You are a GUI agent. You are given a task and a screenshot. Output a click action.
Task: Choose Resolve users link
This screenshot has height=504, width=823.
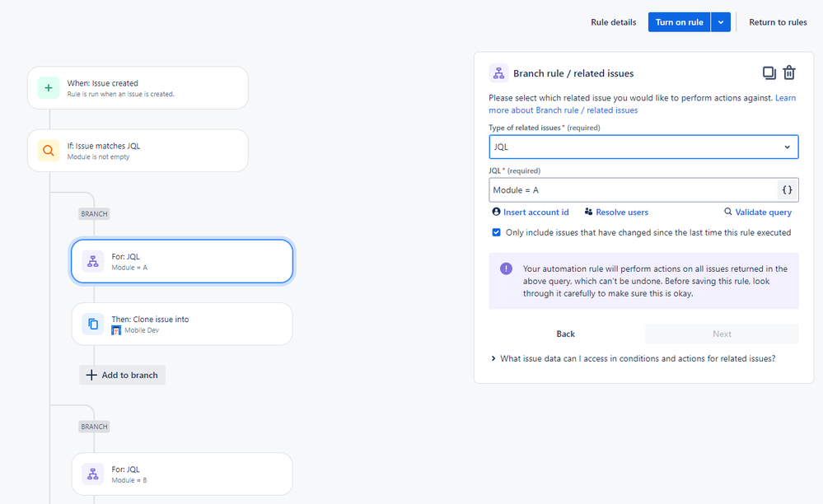point(616,212)
